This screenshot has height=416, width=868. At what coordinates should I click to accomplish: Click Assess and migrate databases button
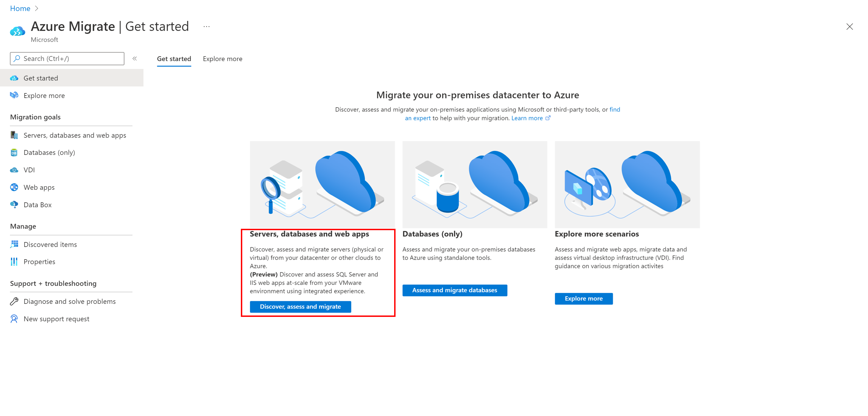(454, 290)
